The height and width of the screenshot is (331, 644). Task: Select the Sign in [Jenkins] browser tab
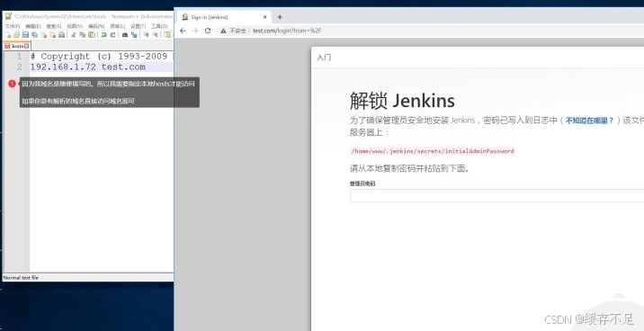pyautogui.click(x=224, y=17)
